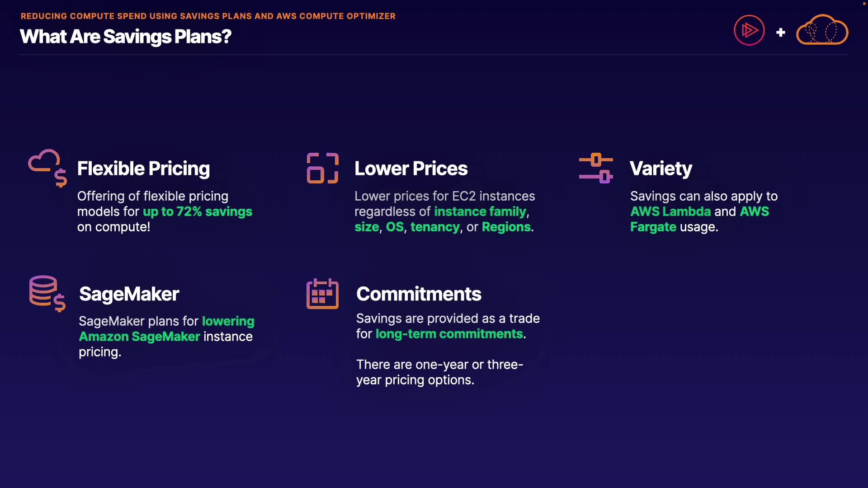Select the Flexible Pricing heading

click(x=143, y=169)
